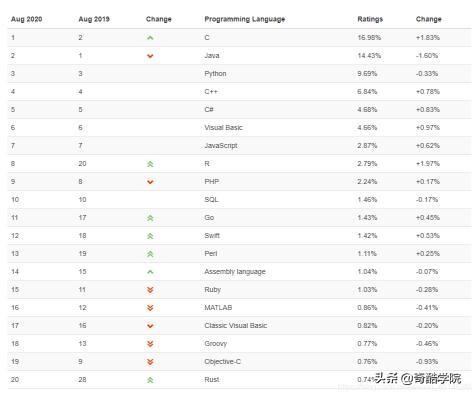The image size is (472, 395).
Task: Click the double green up arrow for R
Action: tap(150, 164)
